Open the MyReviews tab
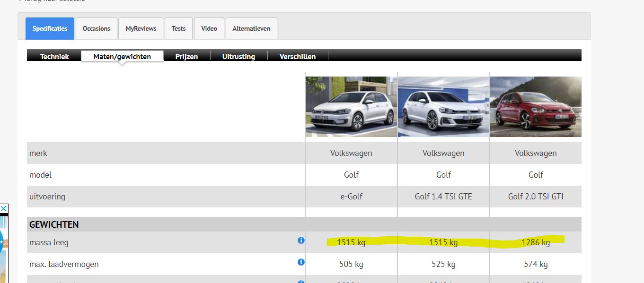Image resolution: width=644 pixels, height=283 pixels. click(141, 28)
